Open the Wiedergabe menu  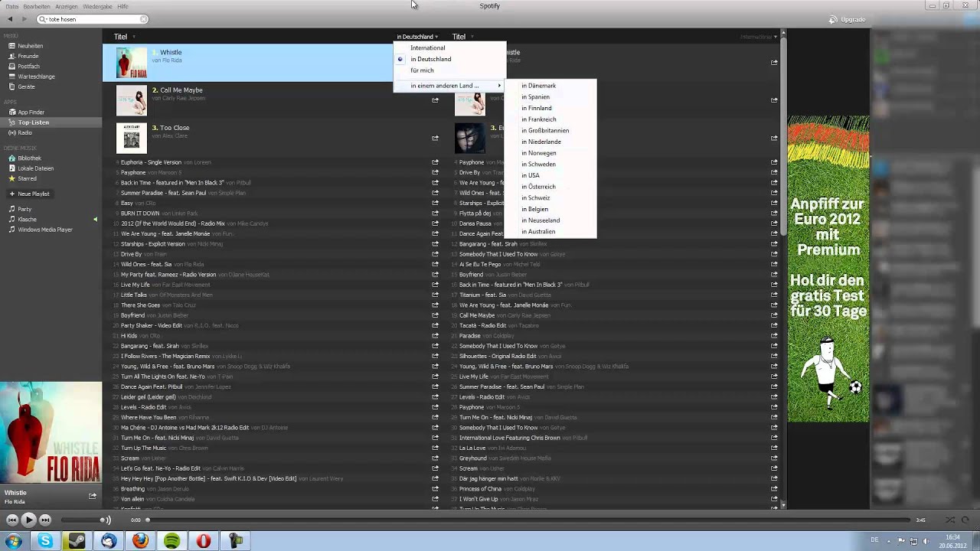click(x=97, y=6)
